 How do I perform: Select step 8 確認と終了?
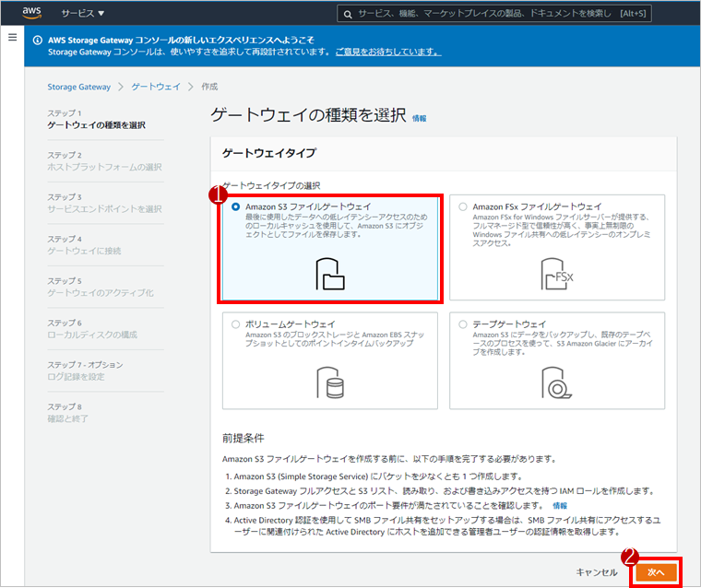[x=68, y=419]
